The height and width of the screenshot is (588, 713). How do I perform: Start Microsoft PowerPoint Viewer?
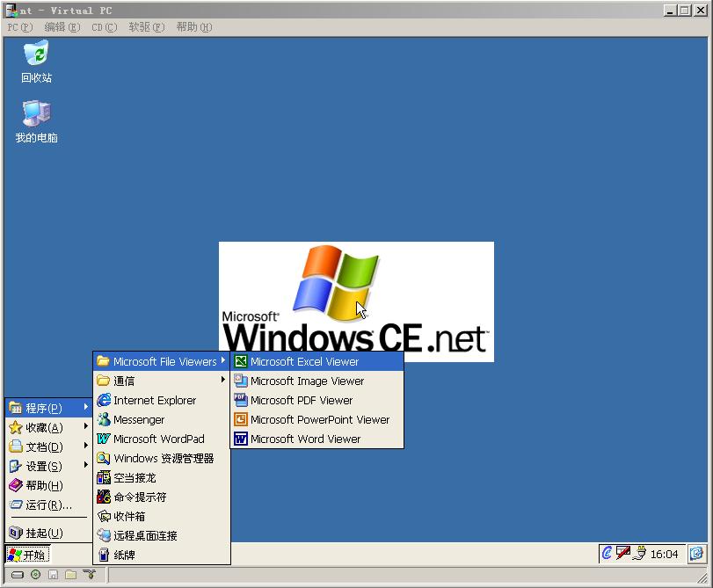(319, 419)
